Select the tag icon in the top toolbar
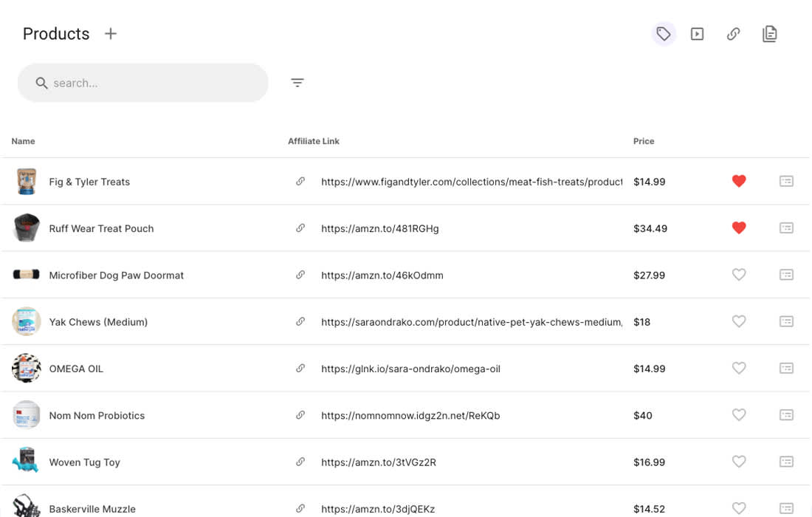 tap(664, 34)
